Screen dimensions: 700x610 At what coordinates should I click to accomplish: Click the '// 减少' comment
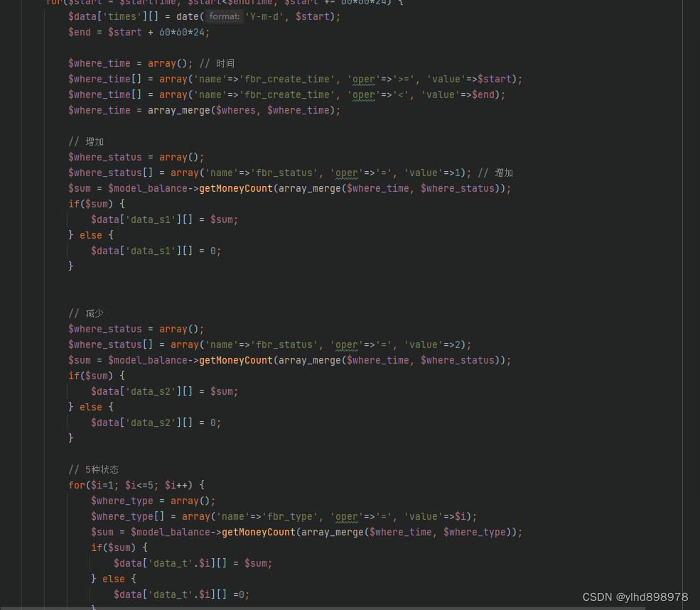86,313
